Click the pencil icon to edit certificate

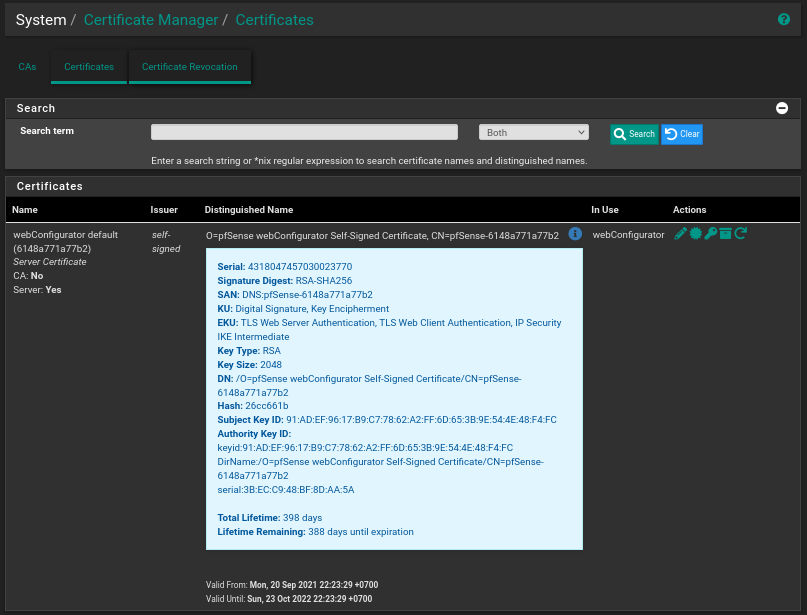pyautogui.click(x=680, y=234)
